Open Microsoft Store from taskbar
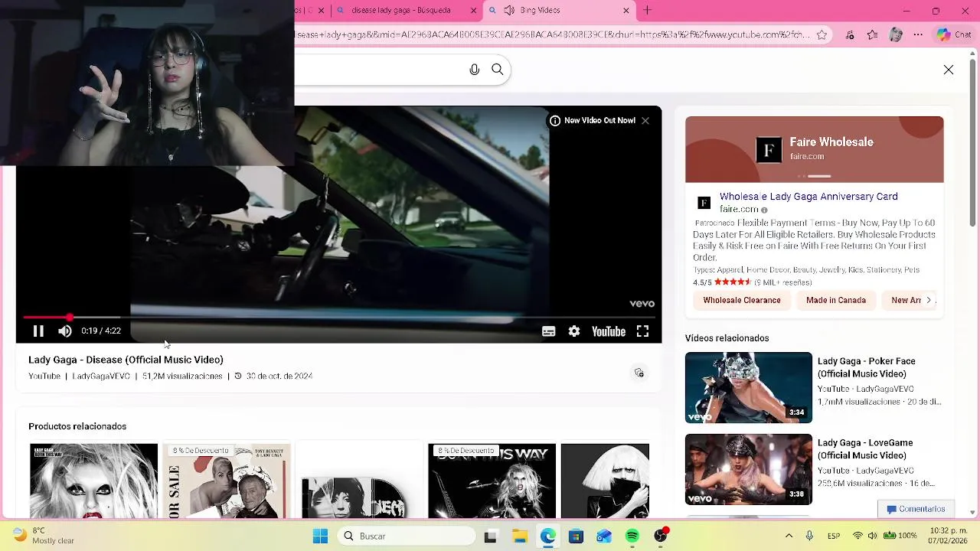This screenshot has width=980, height=551. tap(576, 536)
